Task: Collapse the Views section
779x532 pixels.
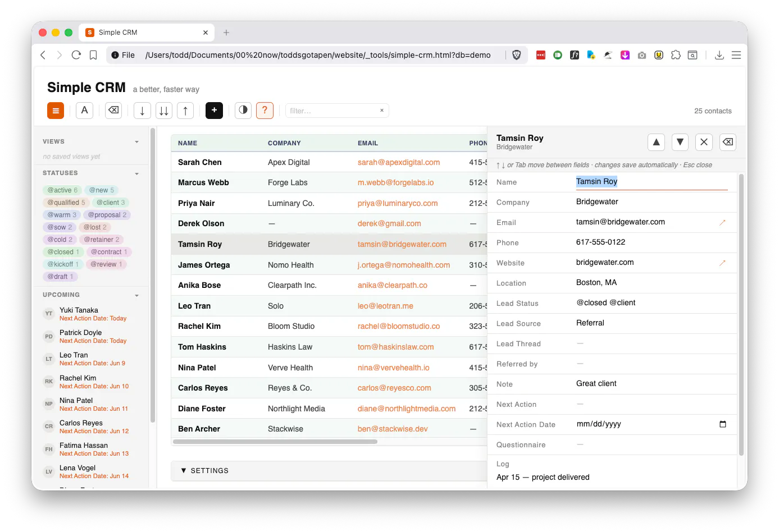Action: tap(136, 142)
